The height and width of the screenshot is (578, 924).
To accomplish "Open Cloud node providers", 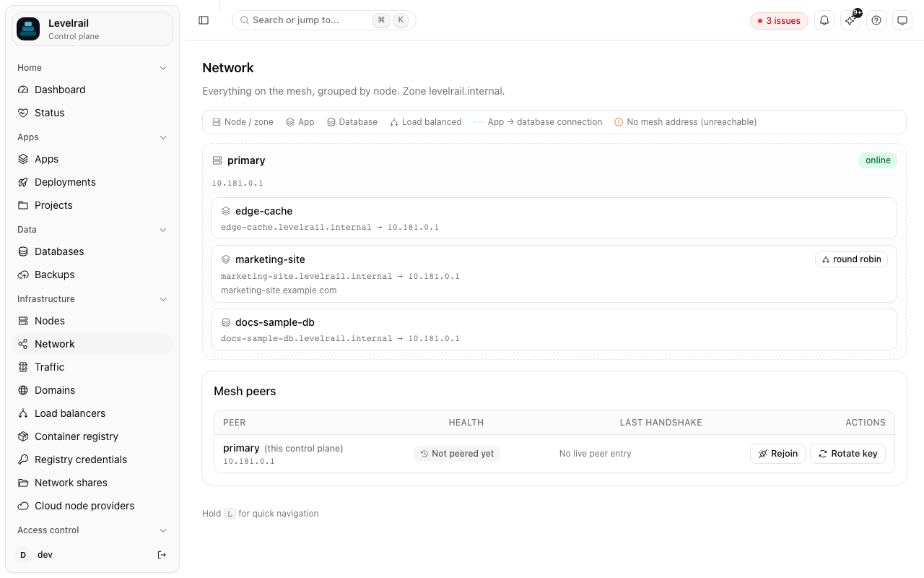I will pos(92,506).
